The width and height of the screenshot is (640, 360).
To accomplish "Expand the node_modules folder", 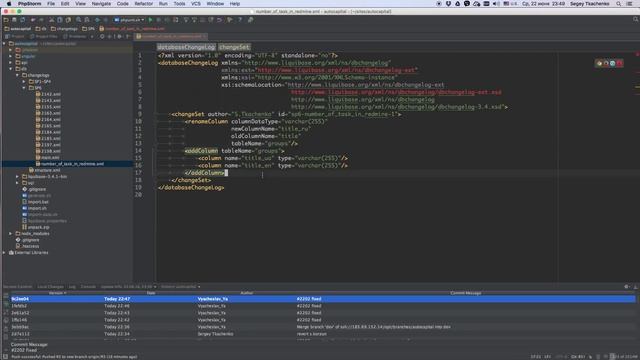I will [x=11, y=233].
